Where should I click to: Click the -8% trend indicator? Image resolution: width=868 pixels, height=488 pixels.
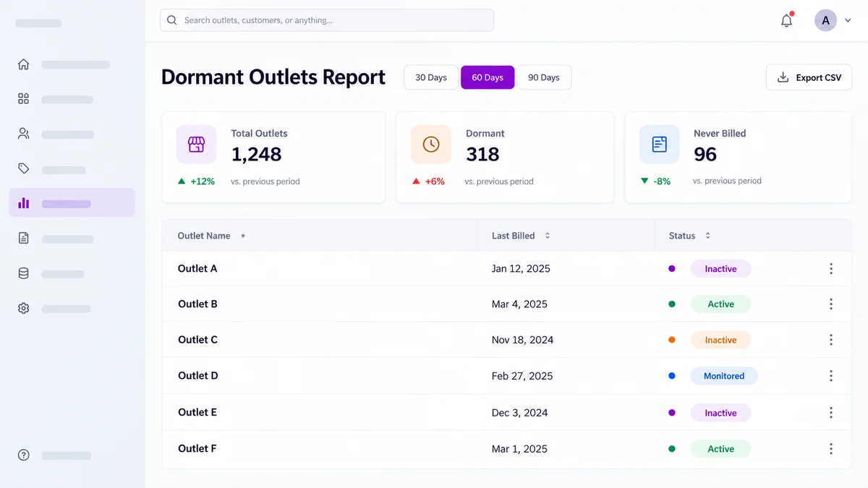(x=655, y=181)
